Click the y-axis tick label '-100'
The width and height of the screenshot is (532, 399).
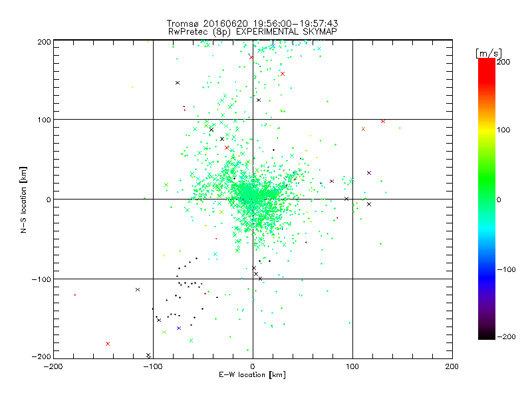tap(41, 279)
